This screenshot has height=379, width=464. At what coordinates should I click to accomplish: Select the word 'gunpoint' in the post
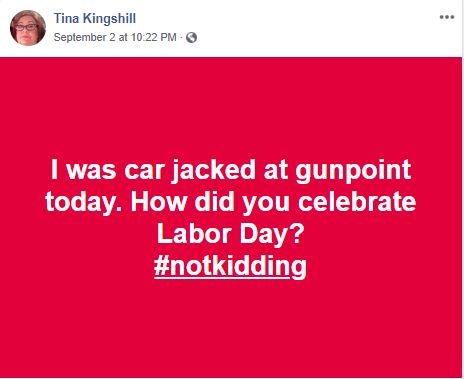point(353,171)
